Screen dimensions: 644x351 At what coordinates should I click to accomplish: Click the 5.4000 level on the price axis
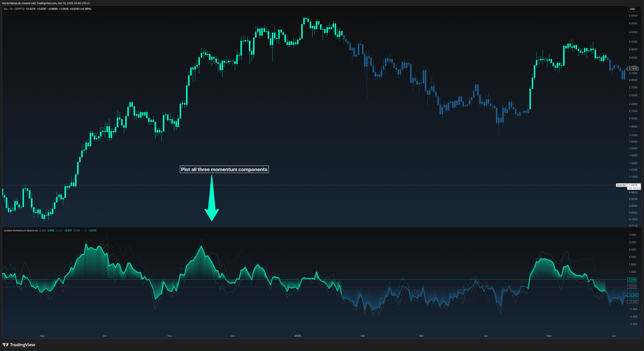pos(633,16)
